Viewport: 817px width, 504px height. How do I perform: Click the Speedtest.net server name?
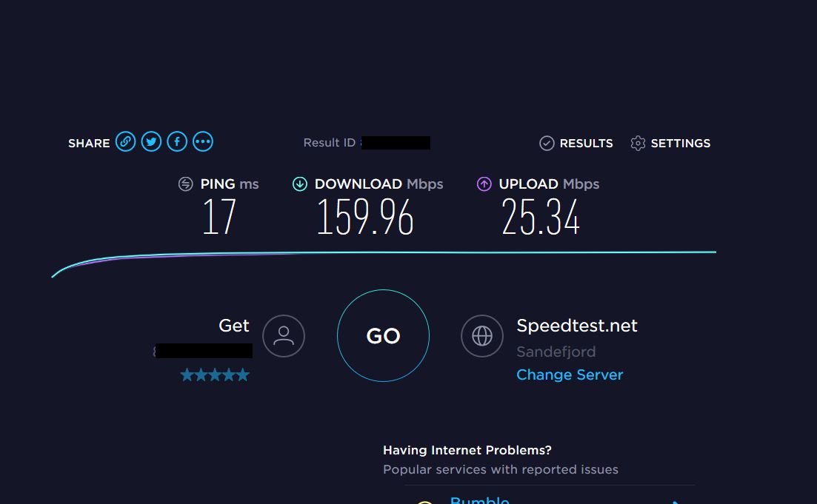point(577,326)
